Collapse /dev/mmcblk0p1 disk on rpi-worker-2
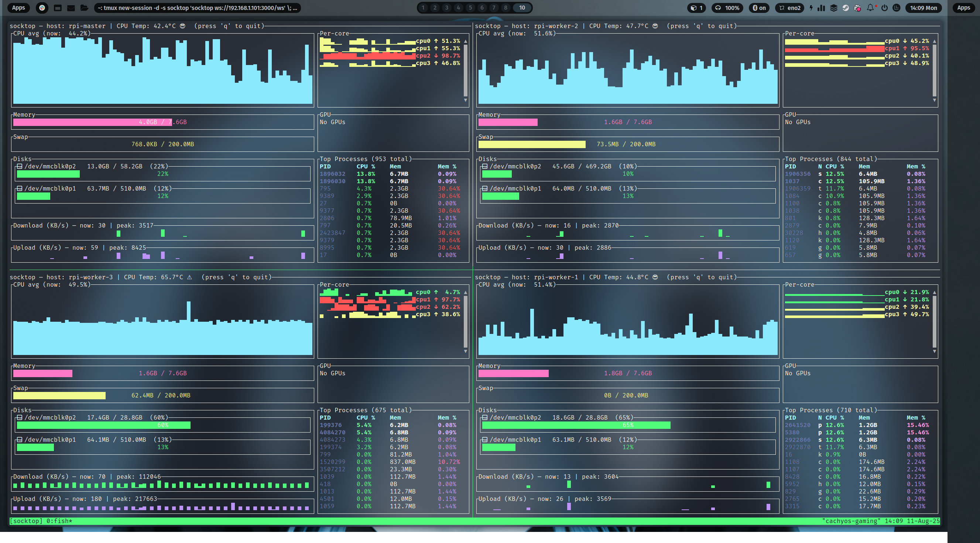Screen dimensions: 980x543 tap(485, 188)
